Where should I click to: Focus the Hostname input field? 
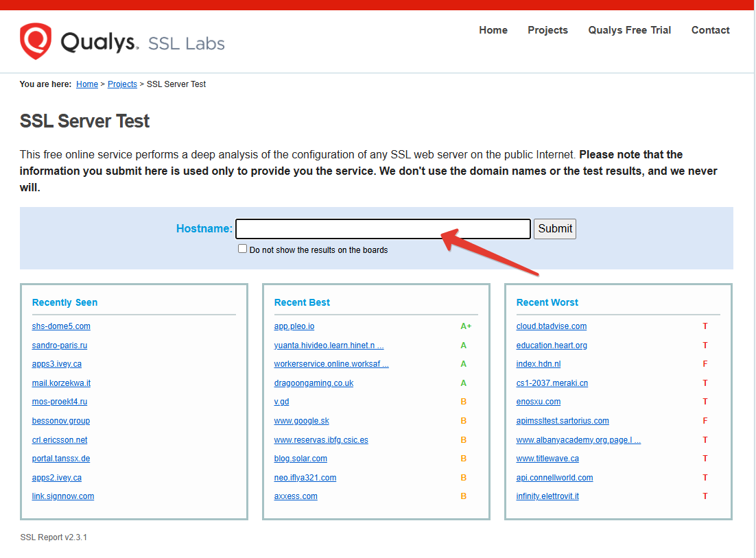point(383,228)
